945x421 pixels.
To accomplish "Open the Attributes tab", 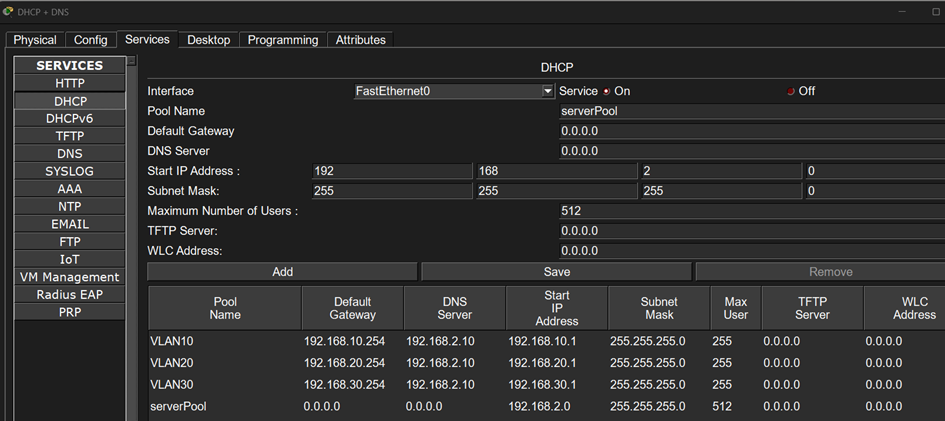I will 360,40.
